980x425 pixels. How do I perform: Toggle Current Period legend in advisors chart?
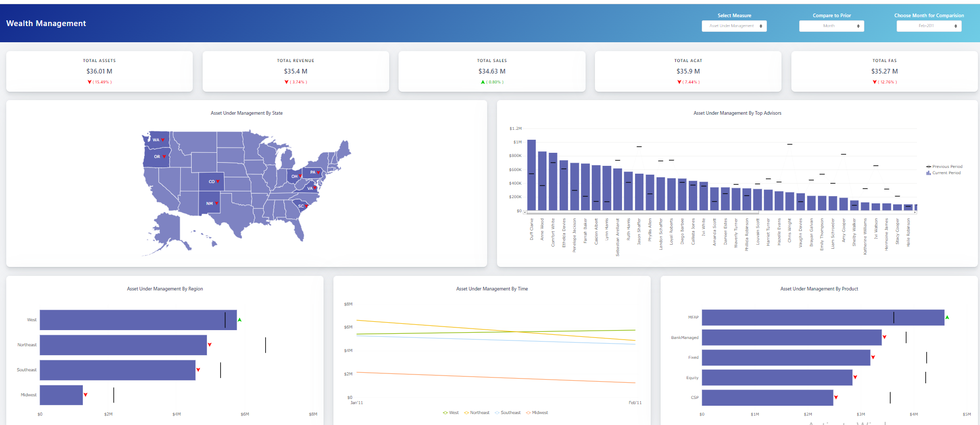944,173
